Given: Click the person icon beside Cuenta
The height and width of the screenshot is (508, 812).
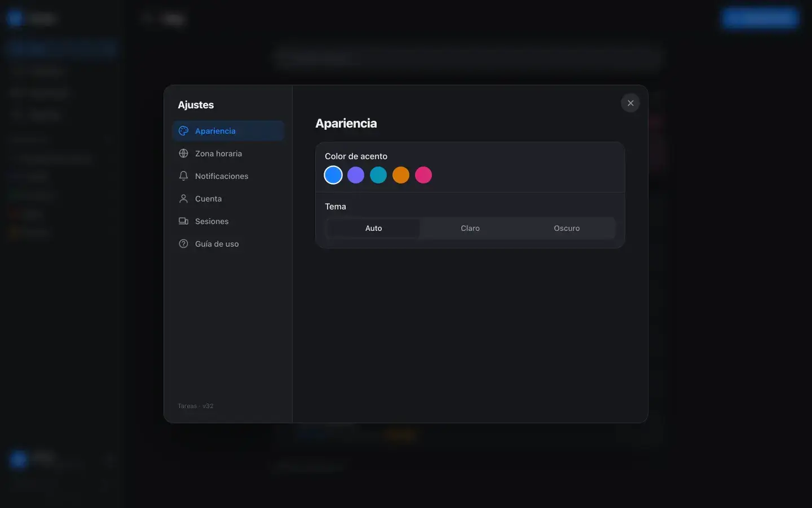Looking at the screenshot, I should pos(183,199).
